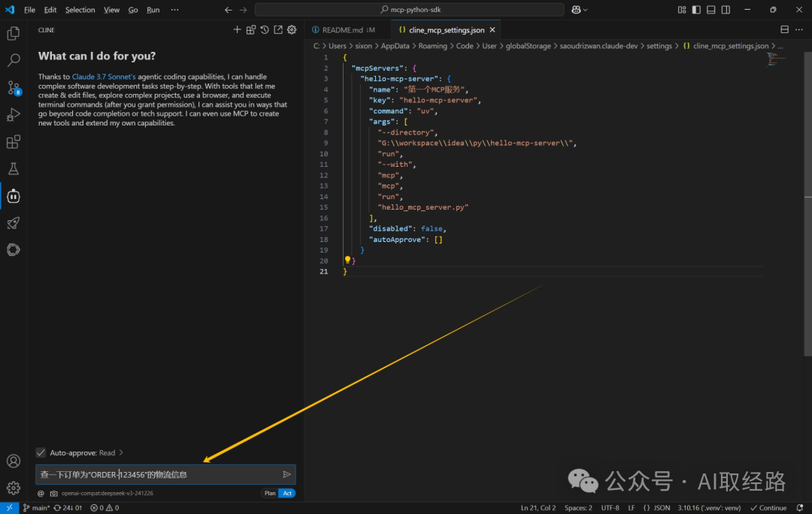Open Cline settings gear icon
The image size is (812, 514).
(292, 30)
